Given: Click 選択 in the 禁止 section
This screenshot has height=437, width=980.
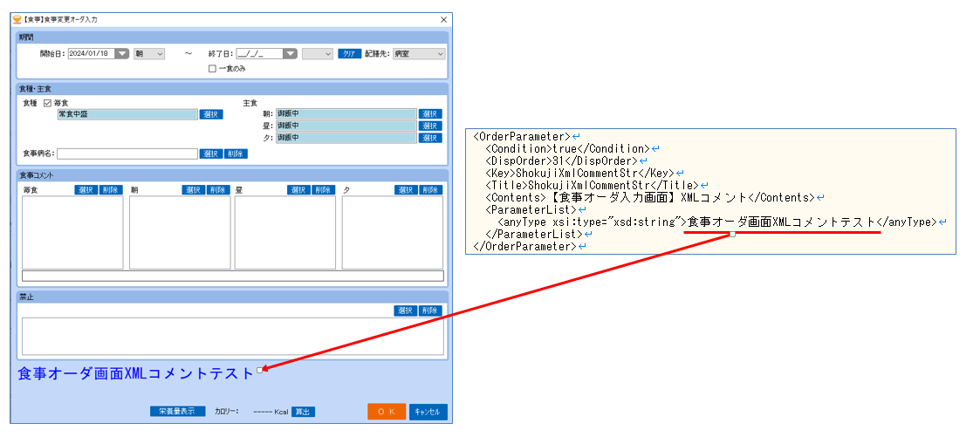Looking at the screenshot, I should coord(406,311).
